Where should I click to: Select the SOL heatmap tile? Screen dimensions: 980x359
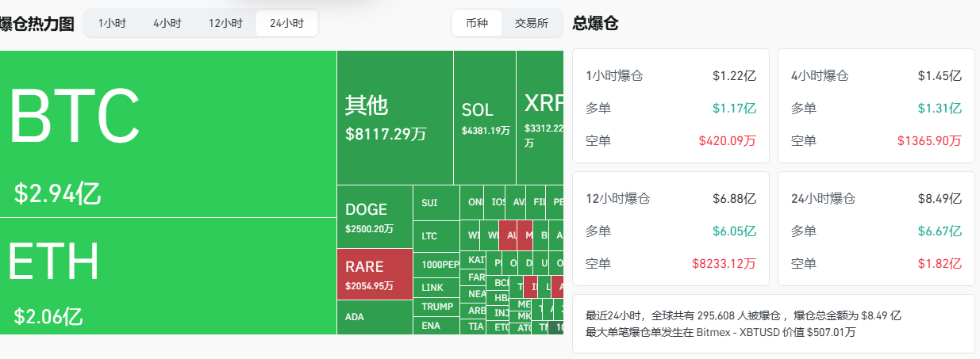click(x=484, y=118)
